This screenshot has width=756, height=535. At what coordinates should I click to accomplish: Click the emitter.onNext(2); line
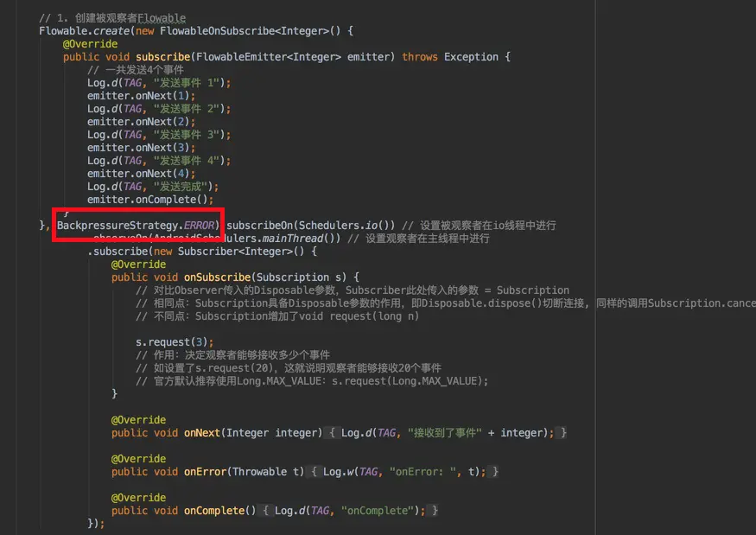[x=142, y=122]
